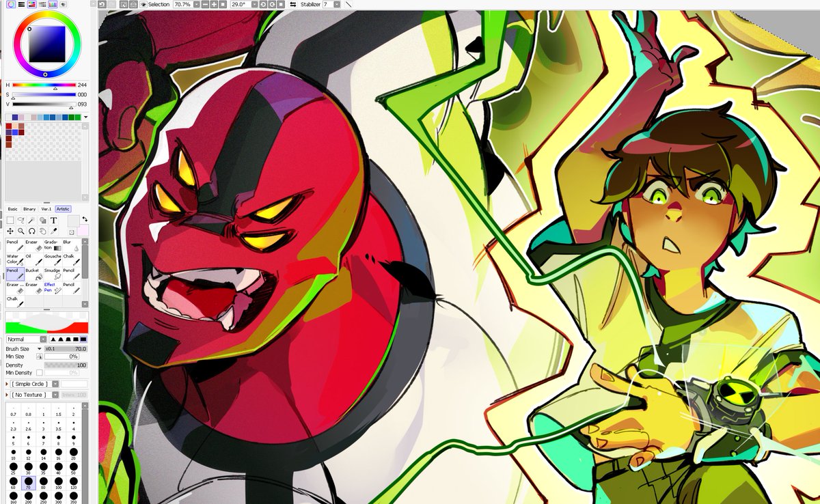Image resolution: width=820 pixels, height=504 pixels.
Task: Open the Brush Size dropdown arrow
Action: coord(40,349)
